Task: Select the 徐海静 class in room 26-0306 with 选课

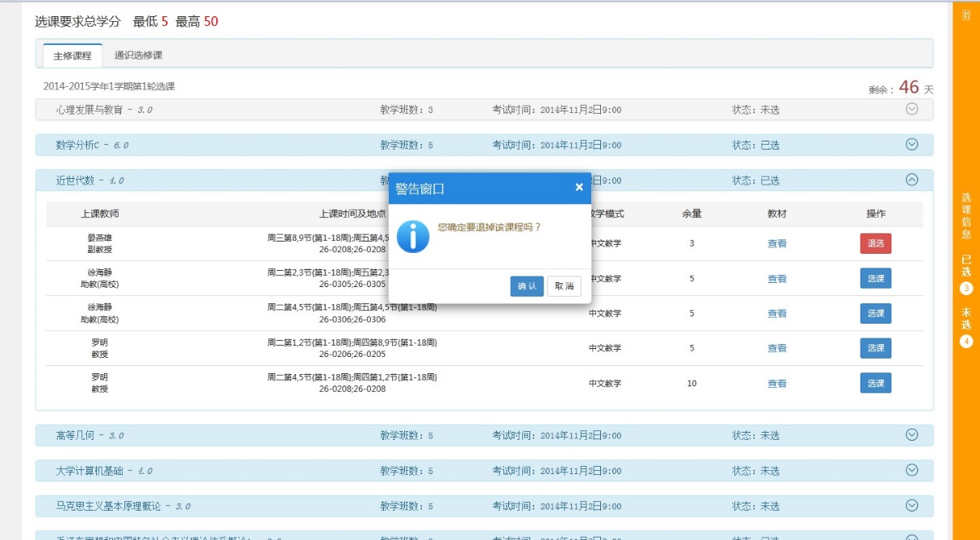Action: click(x=875, y=313)
